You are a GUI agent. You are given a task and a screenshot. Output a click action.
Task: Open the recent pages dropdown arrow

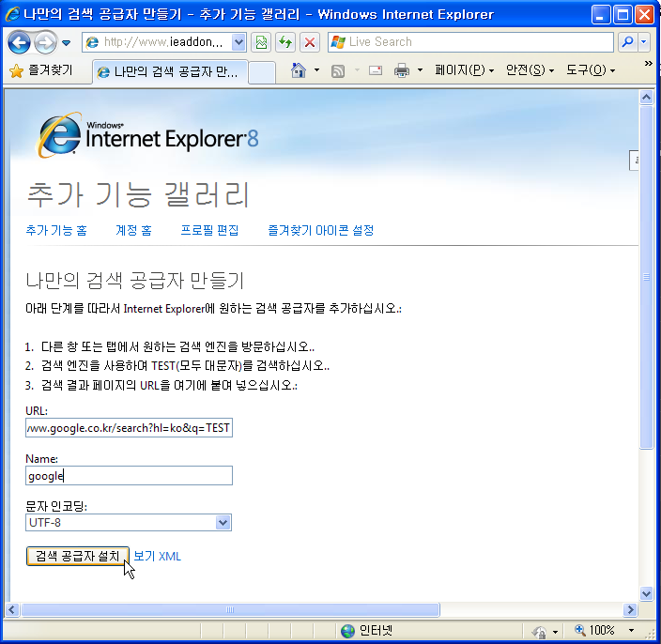66,42
